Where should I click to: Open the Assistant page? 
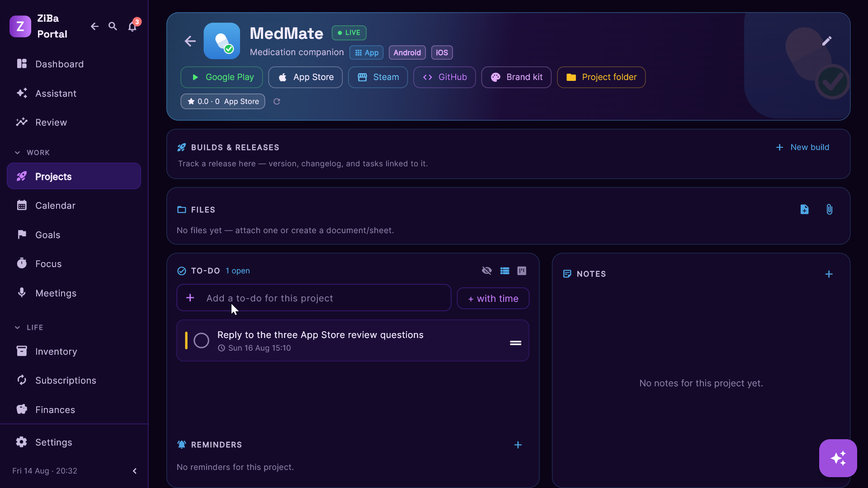pos(74,94)
